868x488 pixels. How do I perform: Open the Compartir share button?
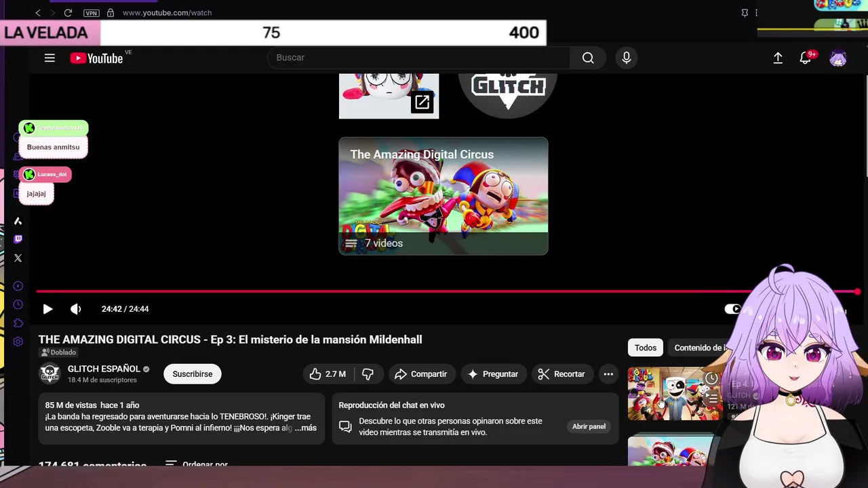pos(420,374)
